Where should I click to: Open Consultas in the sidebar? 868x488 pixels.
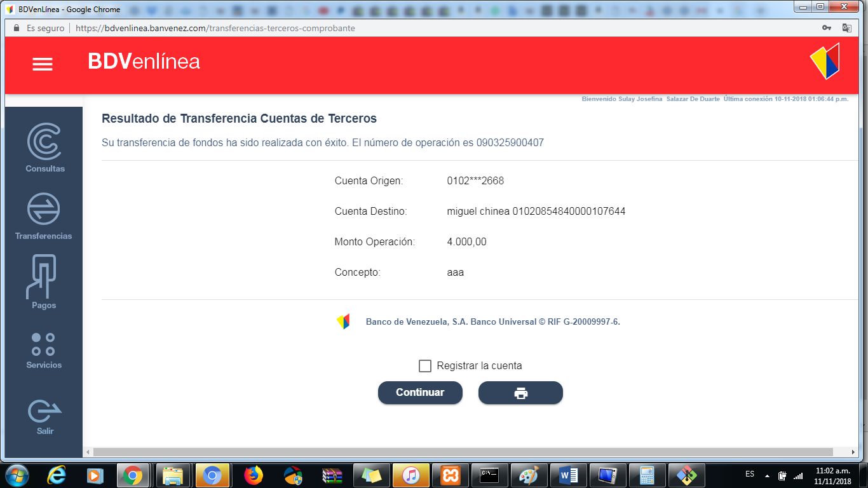tap(44, 148)
